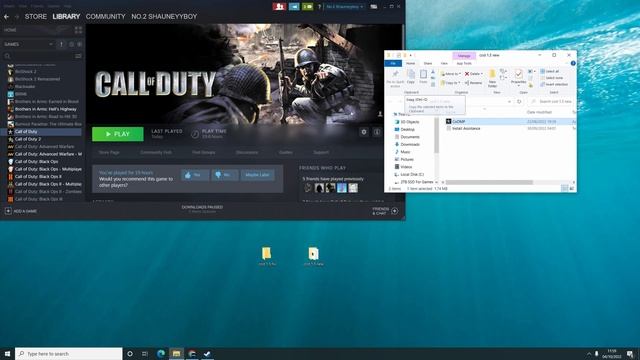Open the STORE tab in Steam
Screen dimensions: 640x360
coord(36,17)
